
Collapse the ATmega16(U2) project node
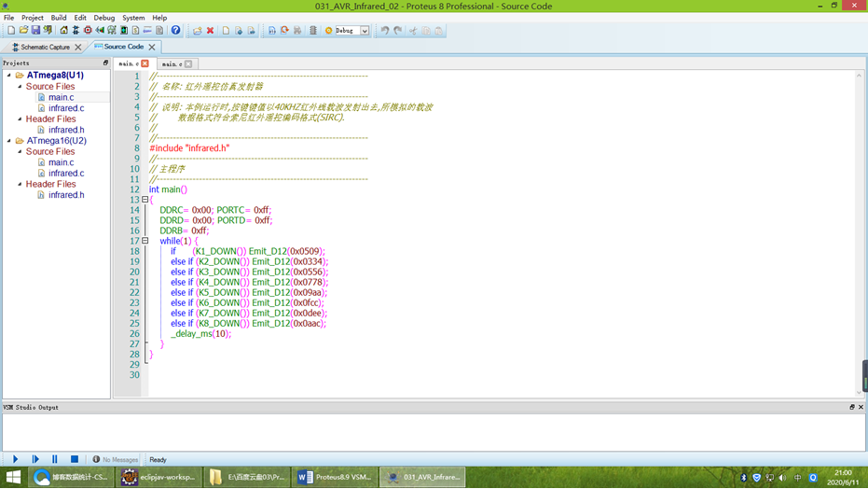click(9, 141)
